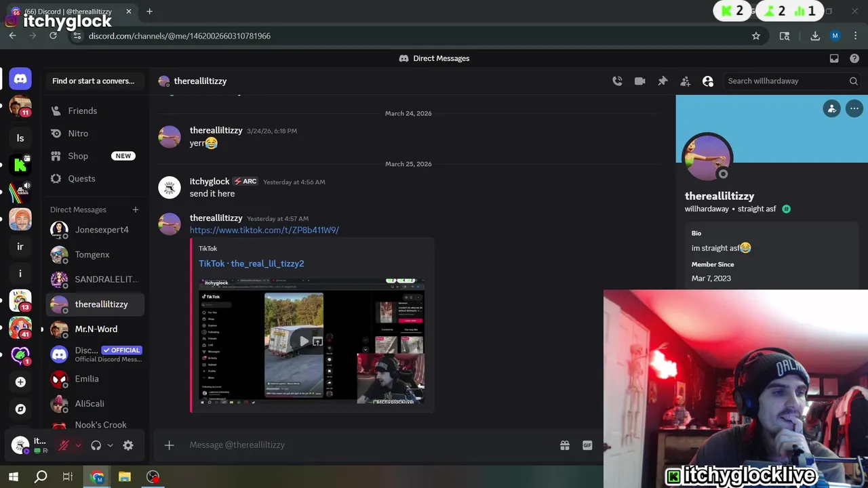
Task: Open pinned messages in the DM
Action: click(x=663, y=81)
